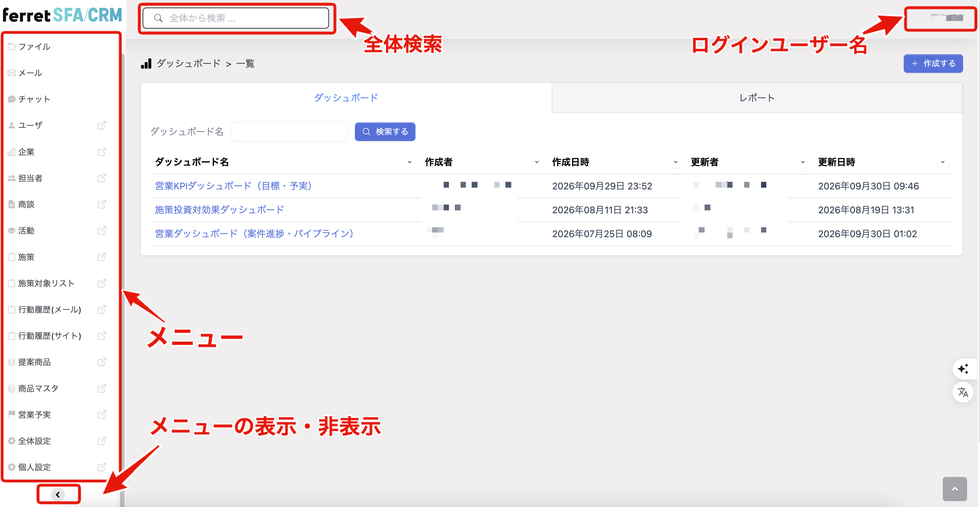980x507 pixels.
Task: Open 商談 external link icon
Action: [x=102, y=204]
